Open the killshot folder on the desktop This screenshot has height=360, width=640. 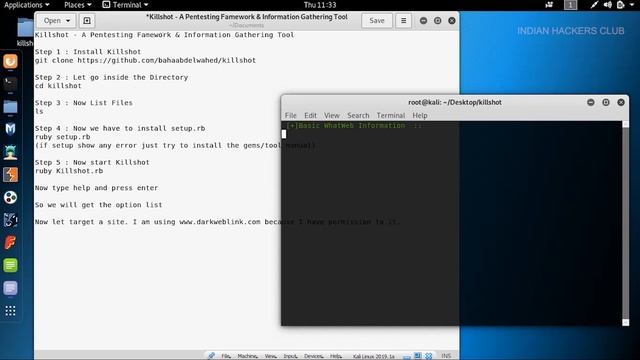coord(25,31)
